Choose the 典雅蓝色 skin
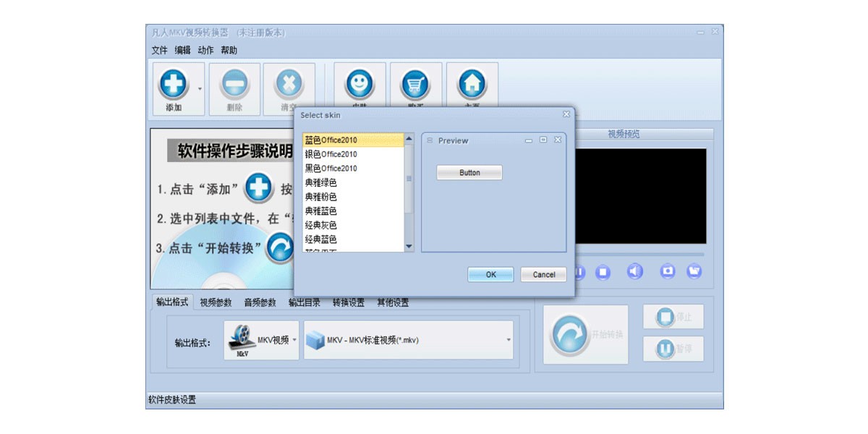868x434 pixels. point(353,211)
